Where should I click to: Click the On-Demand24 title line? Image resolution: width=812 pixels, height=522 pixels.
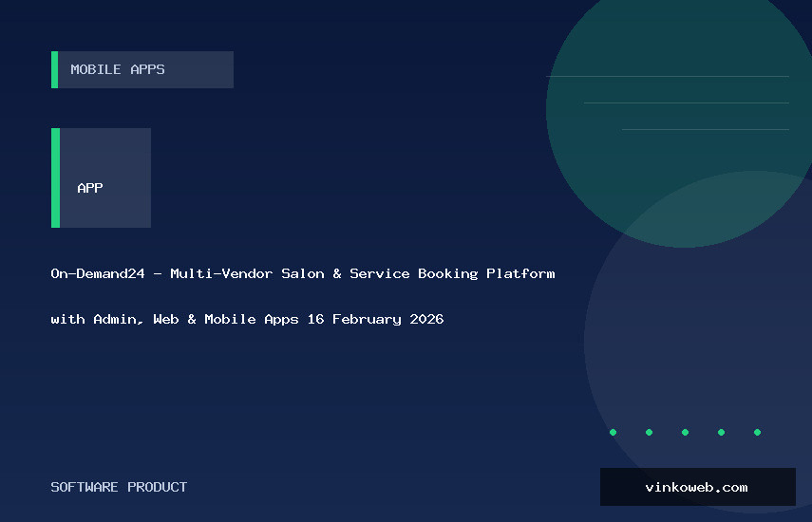[302, 273]
